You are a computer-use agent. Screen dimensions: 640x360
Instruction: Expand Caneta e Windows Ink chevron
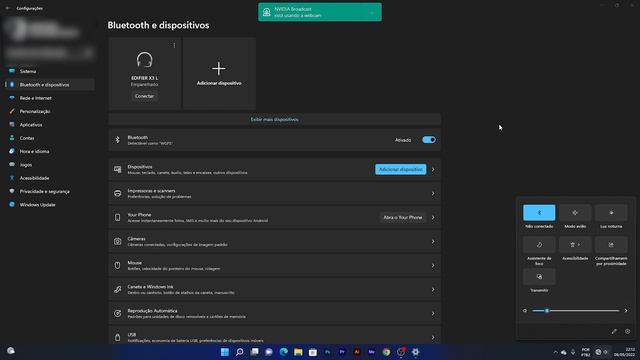pyautogui.click(x=433, y=290)
